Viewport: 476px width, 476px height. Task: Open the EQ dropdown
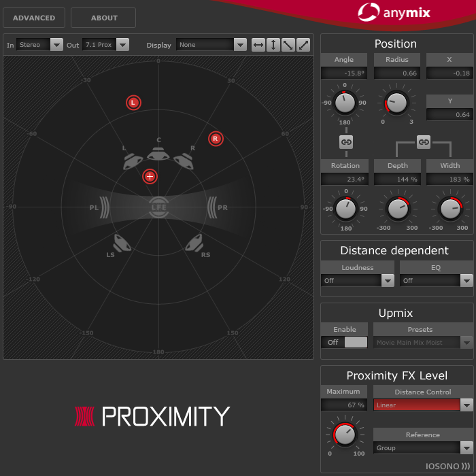point(437,280)
